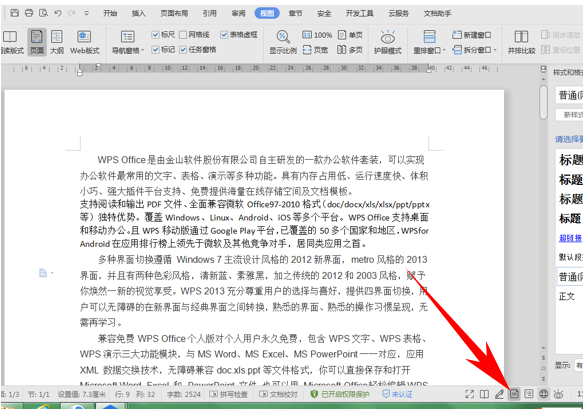Click the page view icon in status bar
588x409 pixels.
pyautogui.click(x=514, y=394)
